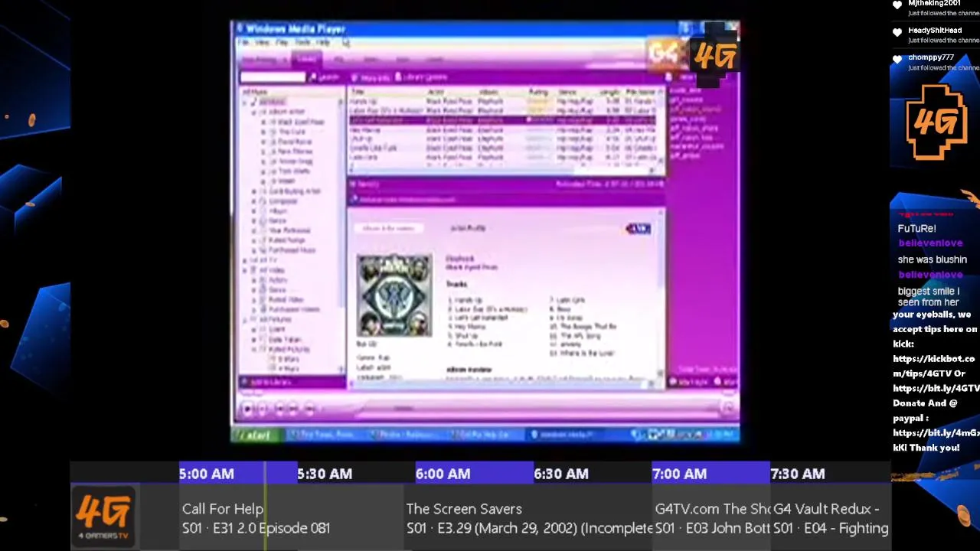The width and height of the screenshot is (980, 551).
Task: Click the Play button in player controls
Action: pyautogui.click(x=248, y=410)
